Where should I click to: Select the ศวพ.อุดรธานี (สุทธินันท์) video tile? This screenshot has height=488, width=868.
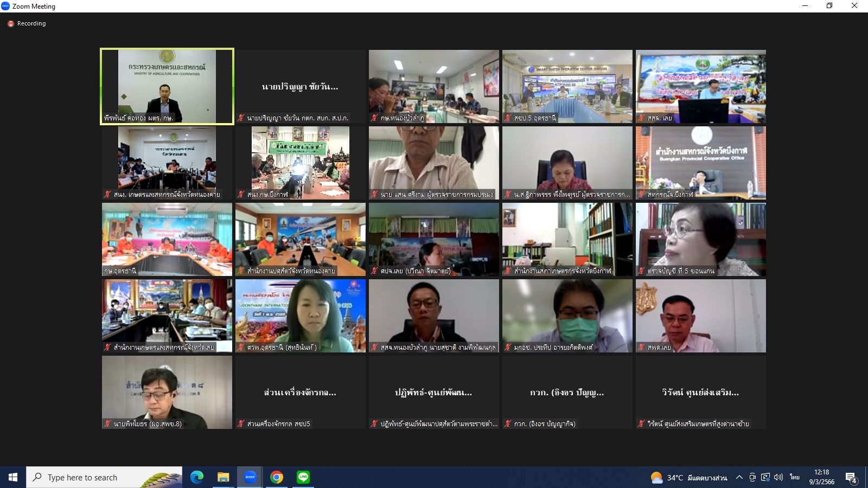tap(301, 316)
